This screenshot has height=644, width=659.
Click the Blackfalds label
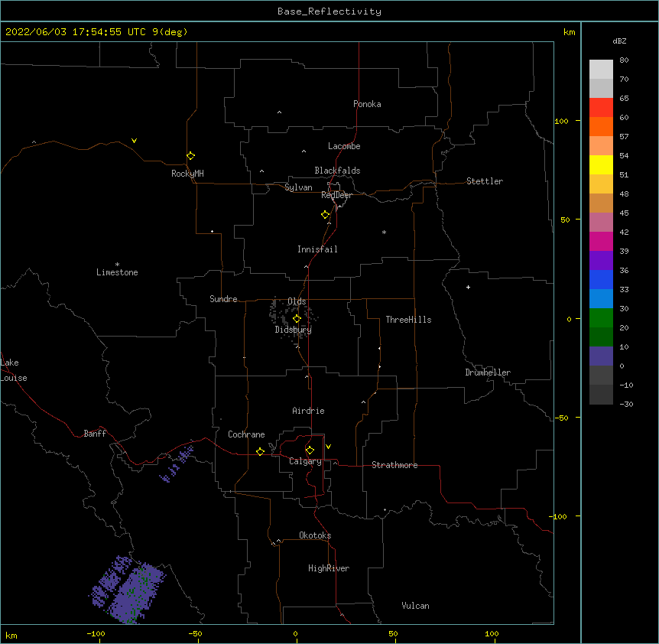coord(337,171)
